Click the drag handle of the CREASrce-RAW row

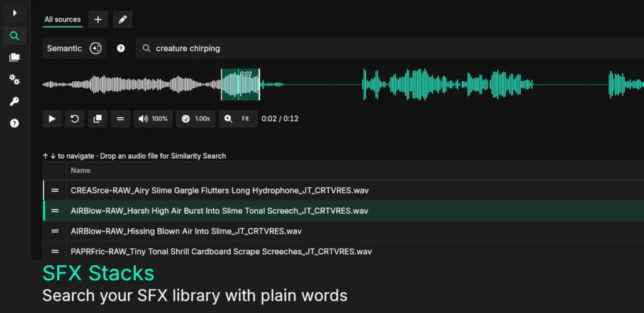[55, 191]
